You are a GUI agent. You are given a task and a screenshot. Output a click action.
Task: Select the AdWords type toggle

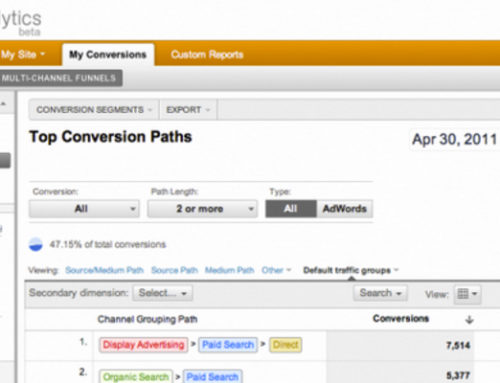[345, 209]
